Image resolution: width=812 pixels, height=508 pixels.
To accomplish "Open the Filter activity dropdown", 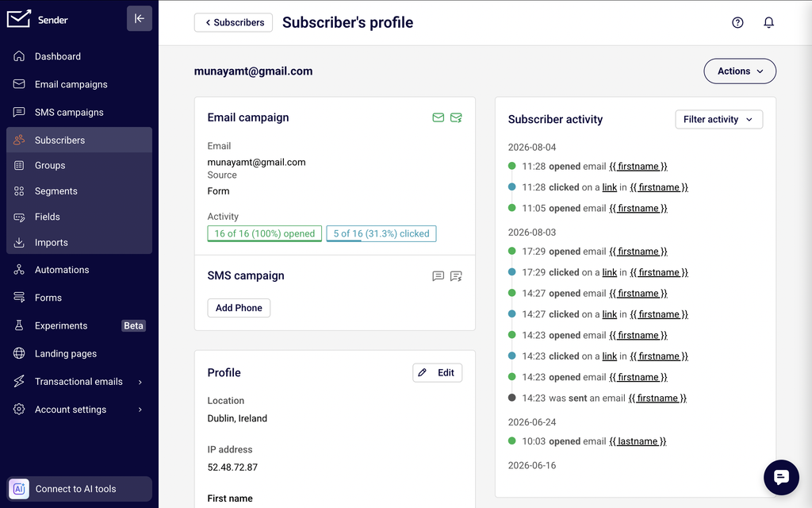I will pyautogui.click(x=718, y=119).
